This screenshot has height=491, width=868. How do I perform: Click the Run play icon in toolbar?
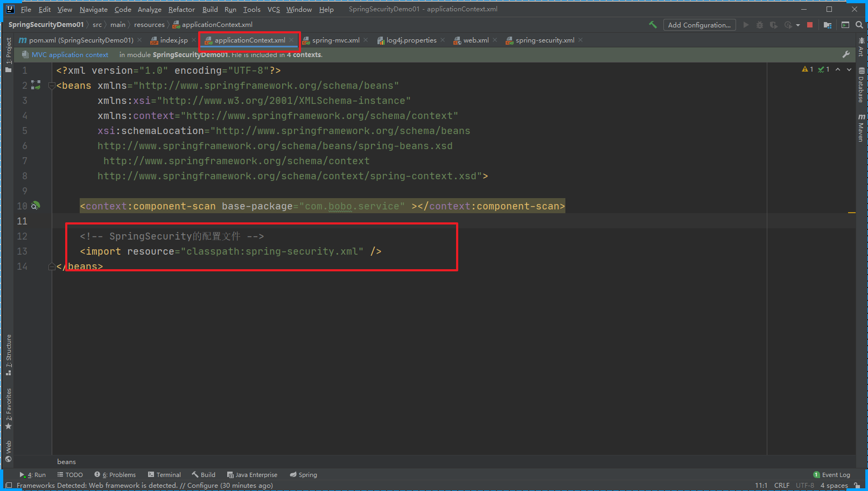746,25
